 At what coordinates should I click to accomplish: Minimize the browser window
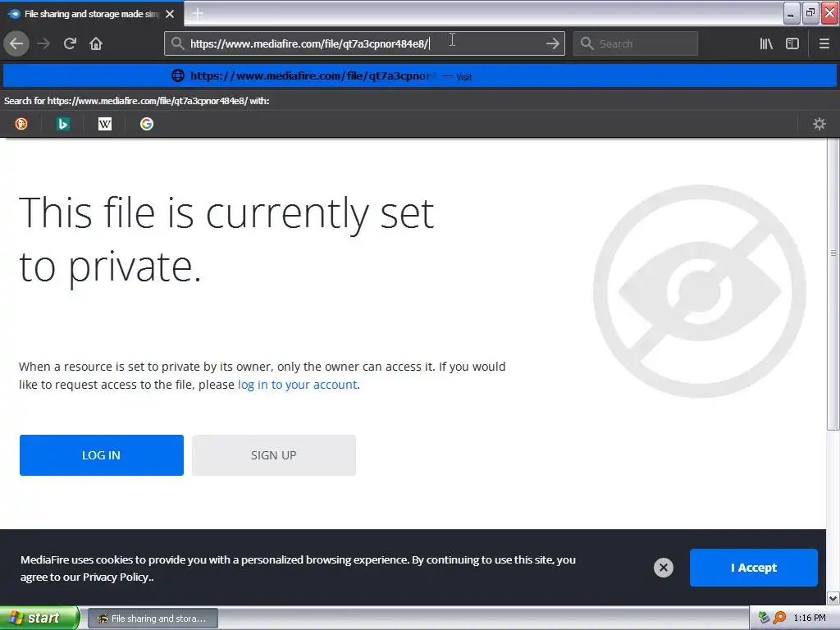pos(791,13)
